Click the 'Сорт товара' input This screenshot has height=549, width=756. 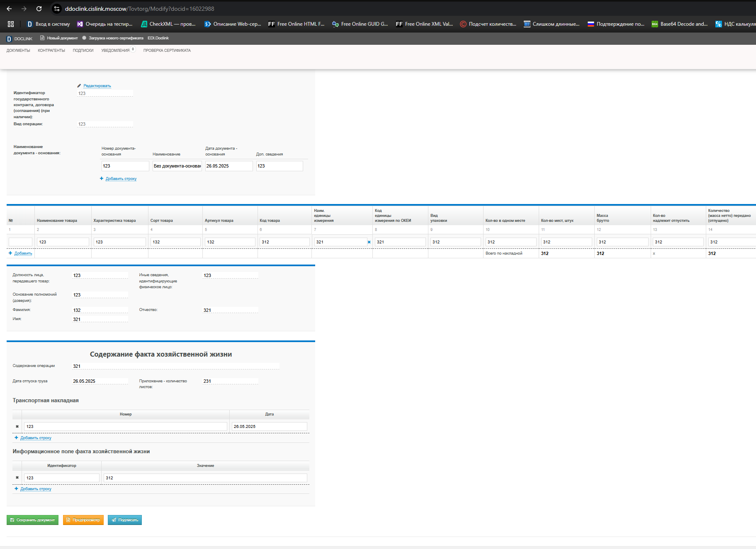coord(175,242)
